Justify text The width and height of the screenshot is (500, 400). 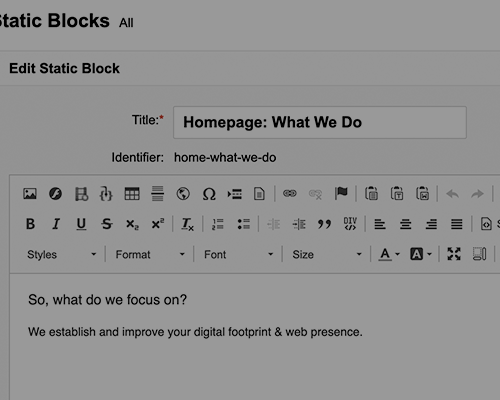(457, 224)
